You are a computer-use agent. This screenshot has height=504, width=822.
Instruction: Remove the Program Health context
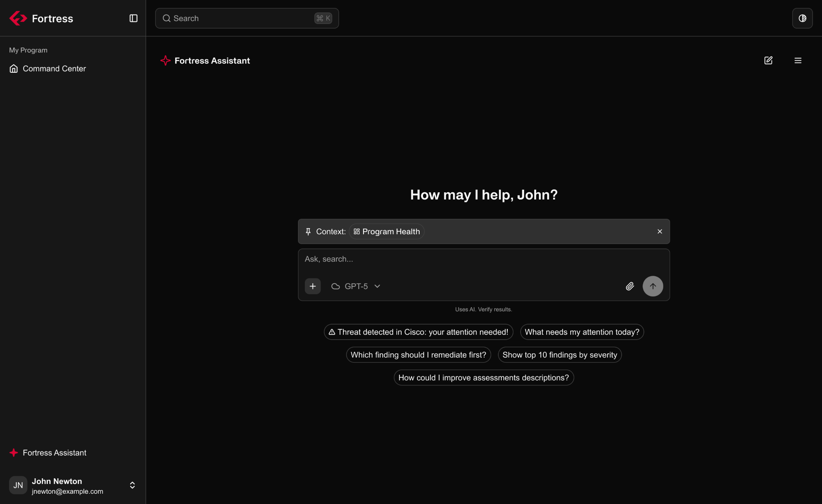(660, 232)
